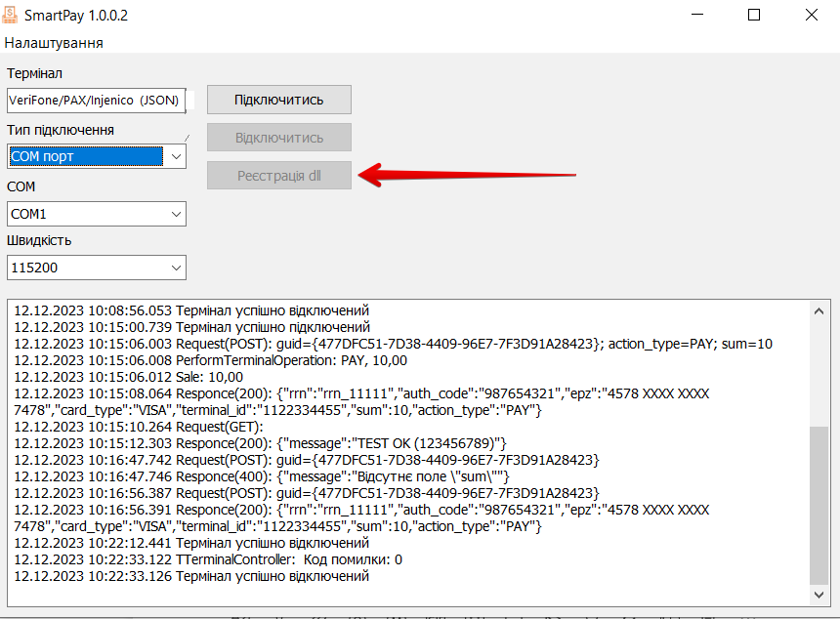Click the log vertical scrollbar thumb
This screenshot has height=619, width=840.
coord(819,503)
